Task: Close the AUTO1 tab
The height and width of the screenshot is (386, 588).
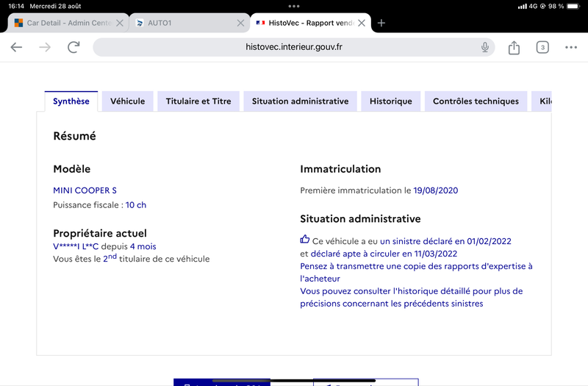Action: pos(240,23)
